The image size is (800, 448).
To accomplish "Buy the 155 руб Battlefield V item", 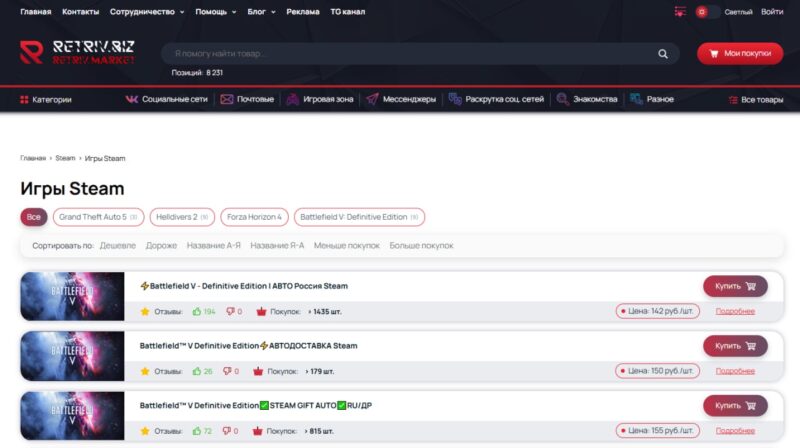I will (x=735, y=406).
